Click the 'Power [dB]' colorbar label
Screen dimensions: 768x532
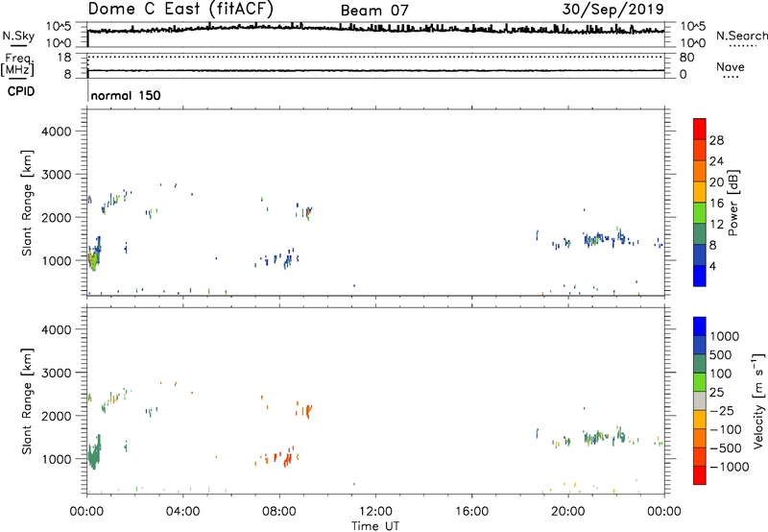pyautogui.click(x=732, y=203)
